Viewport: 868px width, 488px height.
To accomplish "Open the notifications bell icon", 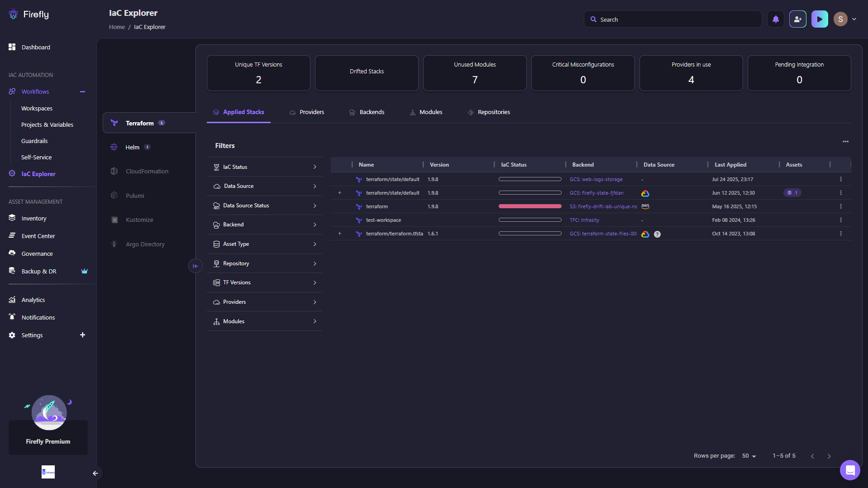I will [776, 19].
